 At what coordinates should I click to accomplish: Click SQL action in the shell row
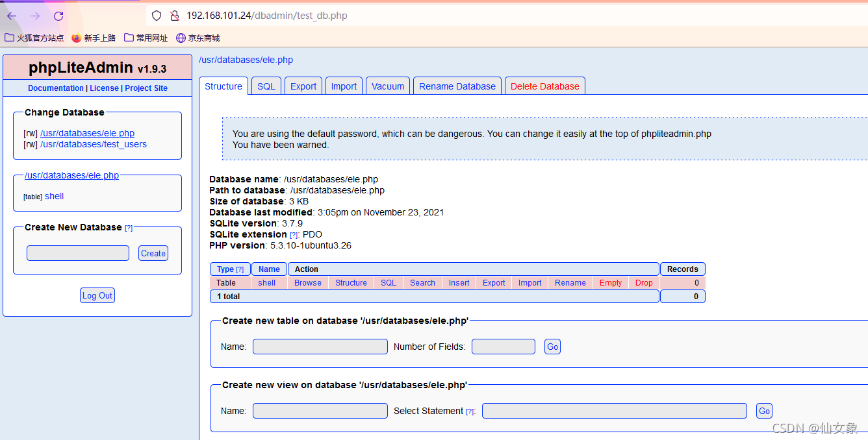pyautogui.click(x=389, y=283)
